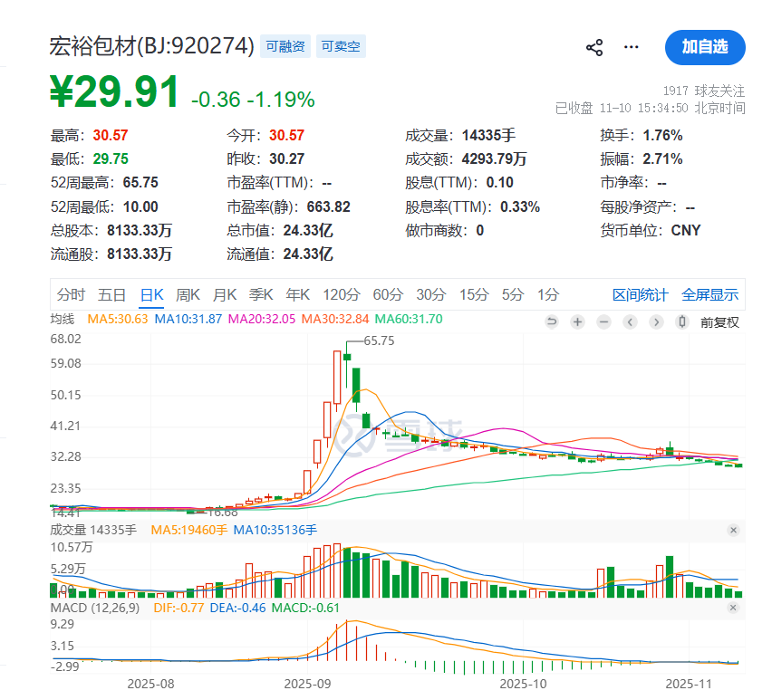Switch to the 60分 chart tab

click(388, 294)
